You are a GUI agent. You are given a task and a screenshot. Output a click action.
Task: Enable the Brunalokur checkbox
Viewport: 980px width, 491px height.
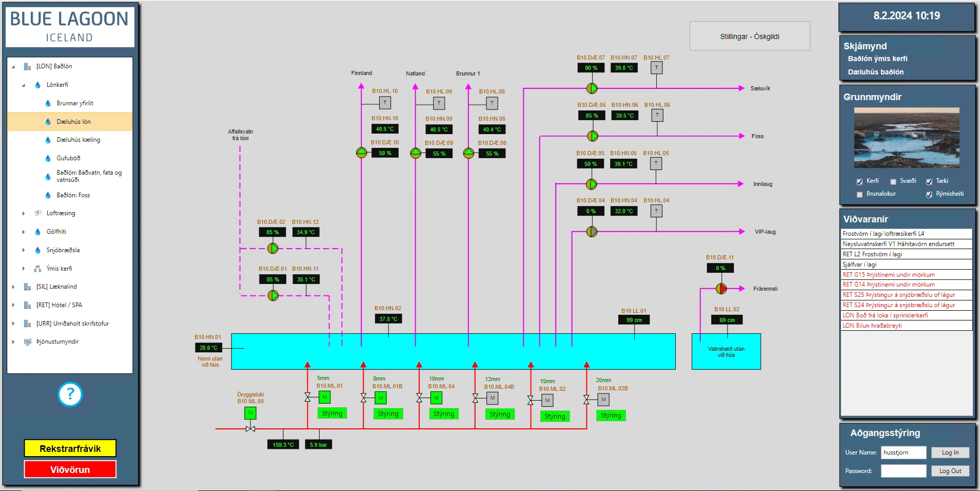pyautogui.click(x=859, y=194)
